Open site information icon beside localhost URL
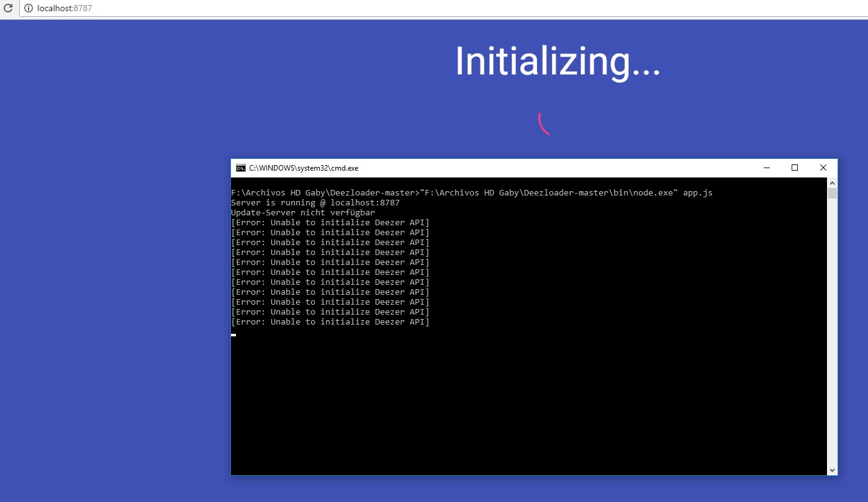The width and height of the screenshot is (868, 502). 28,8
